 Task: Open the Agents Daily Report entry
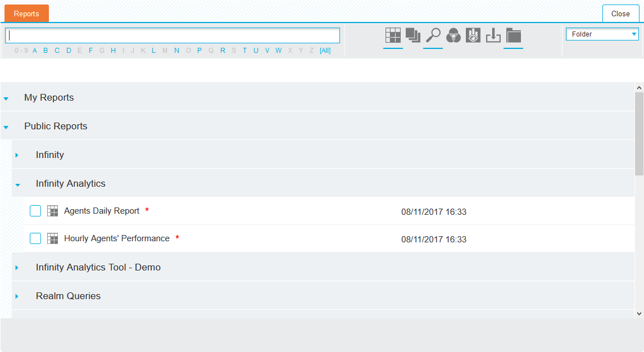tap(102, 211)
